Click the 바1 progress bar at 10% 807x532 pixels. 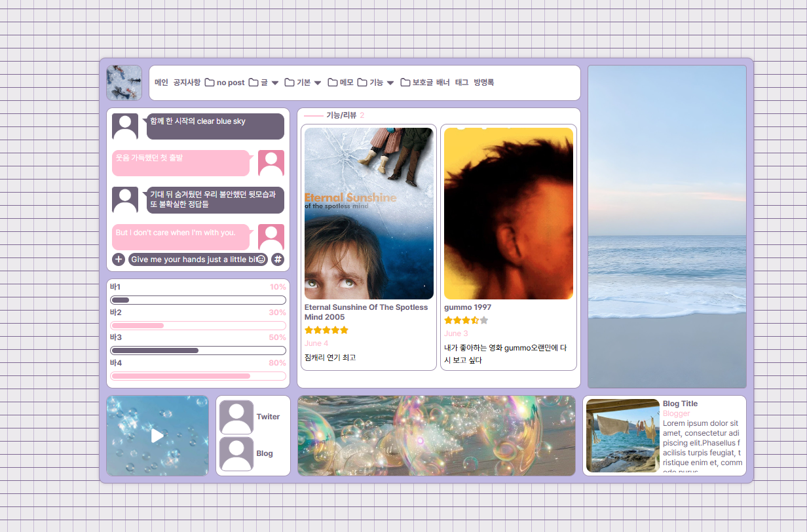(x=198, y=300)
